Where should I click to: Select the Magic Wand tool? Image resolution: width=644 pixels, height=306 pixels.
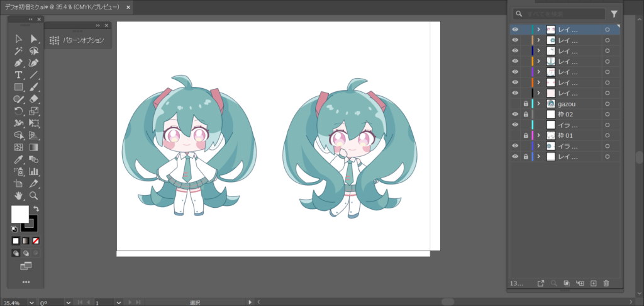pos(19,51)
